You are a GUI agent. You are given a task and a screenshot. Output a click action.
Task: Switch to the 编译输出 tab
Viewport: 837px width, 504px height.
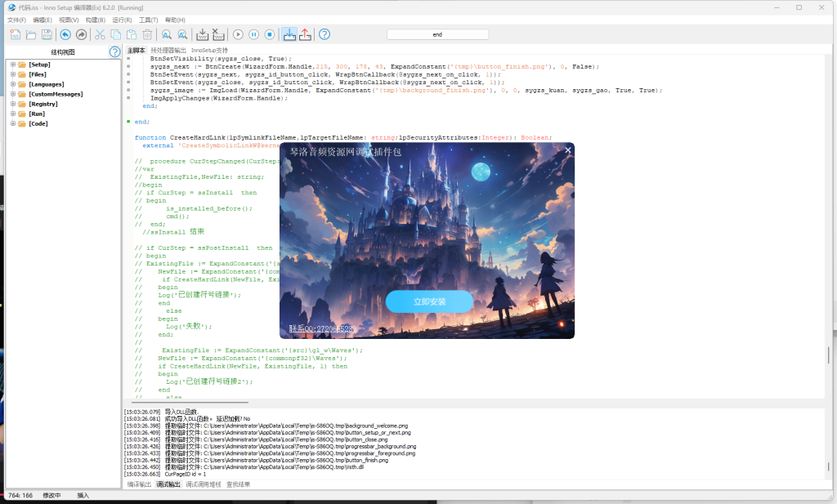click(x=139, y=484)
